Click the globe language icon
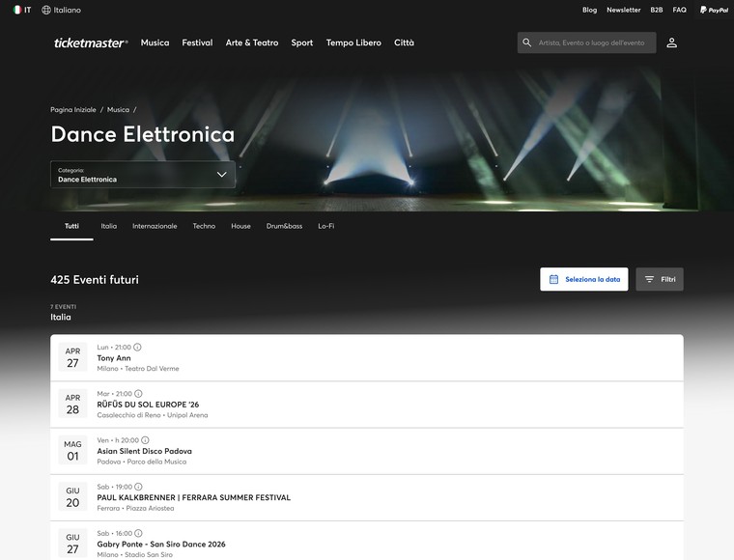Screen dimensions: 734x560 pyautogui.click(x=46, y=10)
